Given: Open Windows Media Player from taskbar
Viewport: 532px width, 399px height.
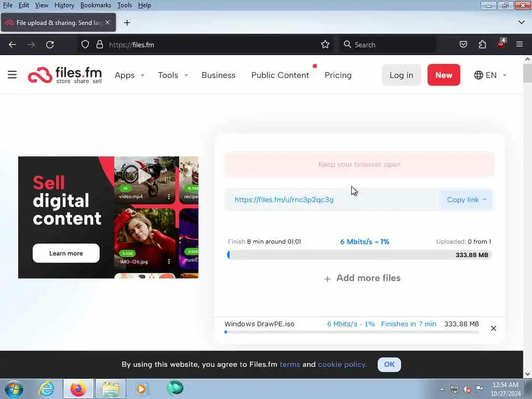Looking at the screenshot, I should (x=142, y=389).
